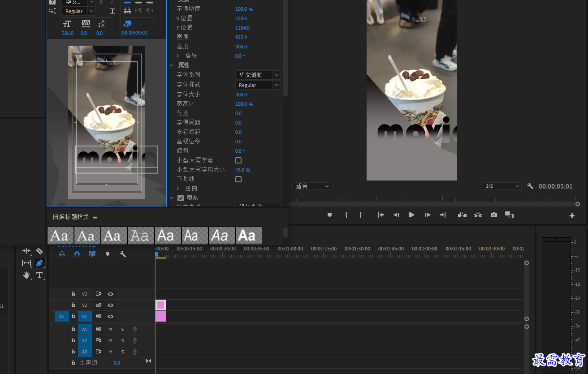
Task: Apply the last bold Aa title style
Action: (x=249, y=235)
